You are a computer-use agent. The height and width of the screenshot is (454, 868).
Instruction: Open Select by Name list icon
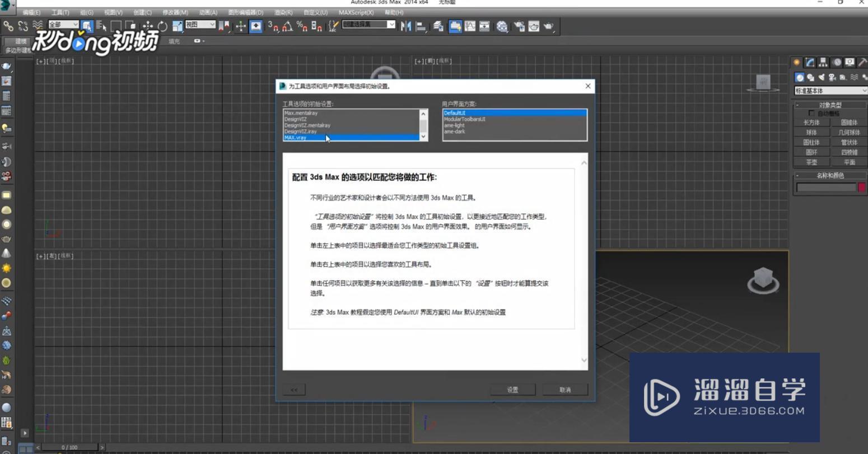[101, 26]
